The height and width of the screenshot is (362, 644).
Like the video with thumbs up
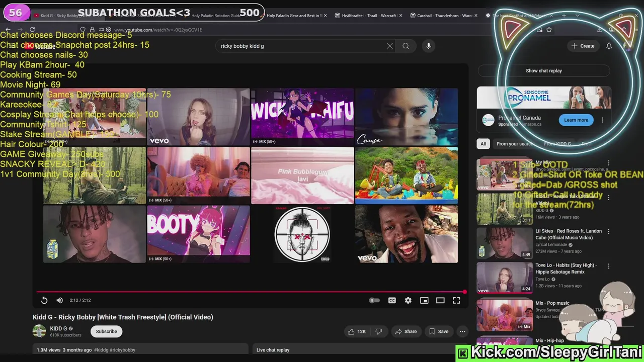pyautogui.click(x=357, y=331)
